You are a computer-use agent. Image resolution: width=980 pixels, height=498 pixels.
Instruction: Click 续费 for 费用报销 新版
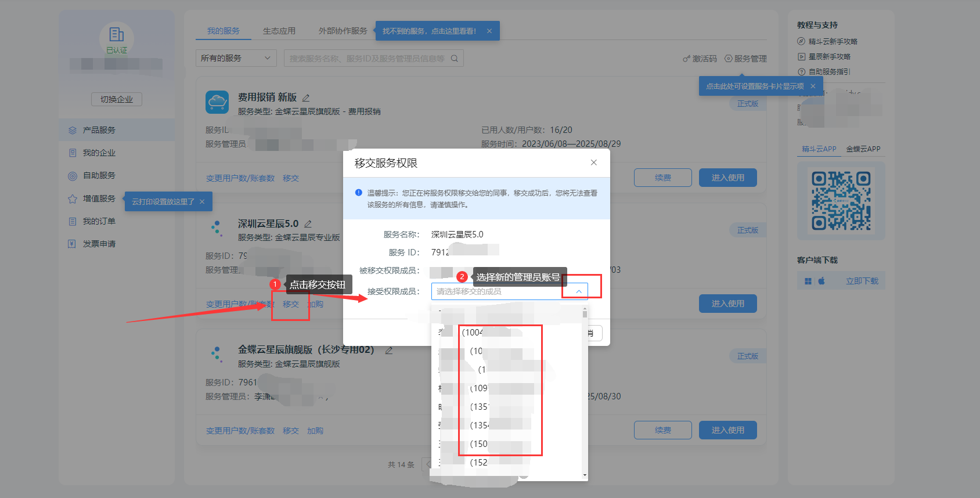[663, 178]
